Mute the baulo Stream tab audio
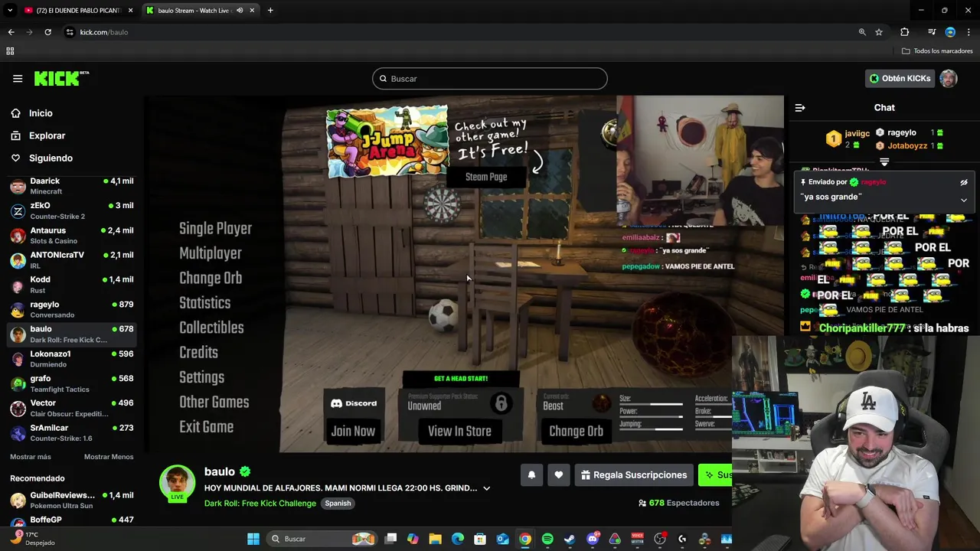This screenshot has height=551, width=980. pyautogui.click(x=240, y=11)
